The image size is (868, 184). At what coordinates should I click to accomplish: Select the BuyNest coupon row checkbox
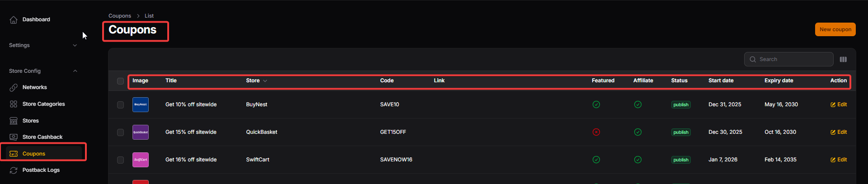pos(120,105)
